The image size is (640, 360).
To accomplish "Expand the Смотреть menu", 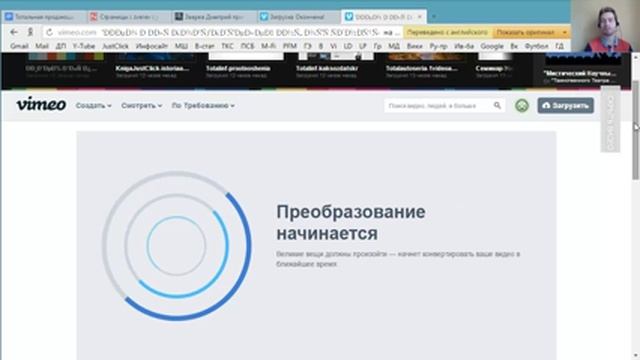I will coord(141,106).
